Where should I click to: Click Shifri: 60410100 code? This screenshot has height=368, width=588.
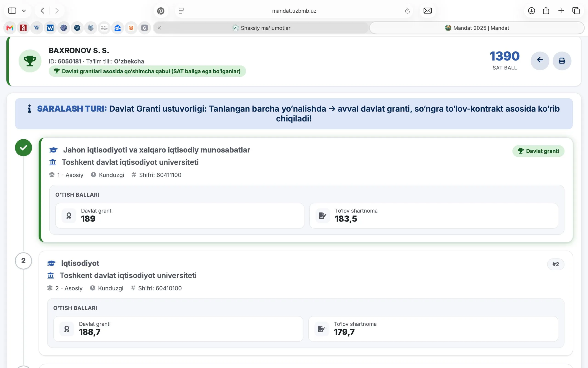pyautogui.click(x=160, y=288)
